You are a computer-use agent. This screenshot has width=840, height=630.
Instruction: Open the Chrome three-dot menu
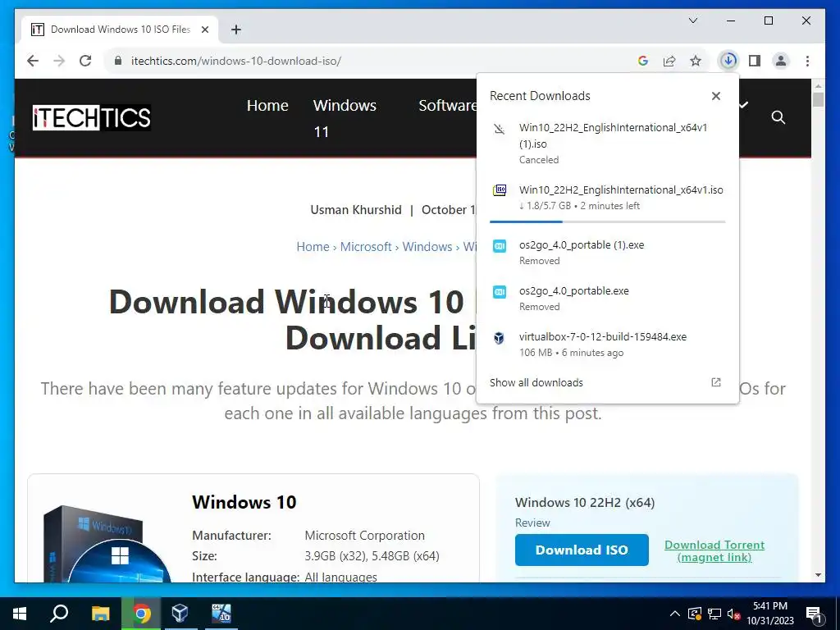pyautogui.click(x=807, y=61)
